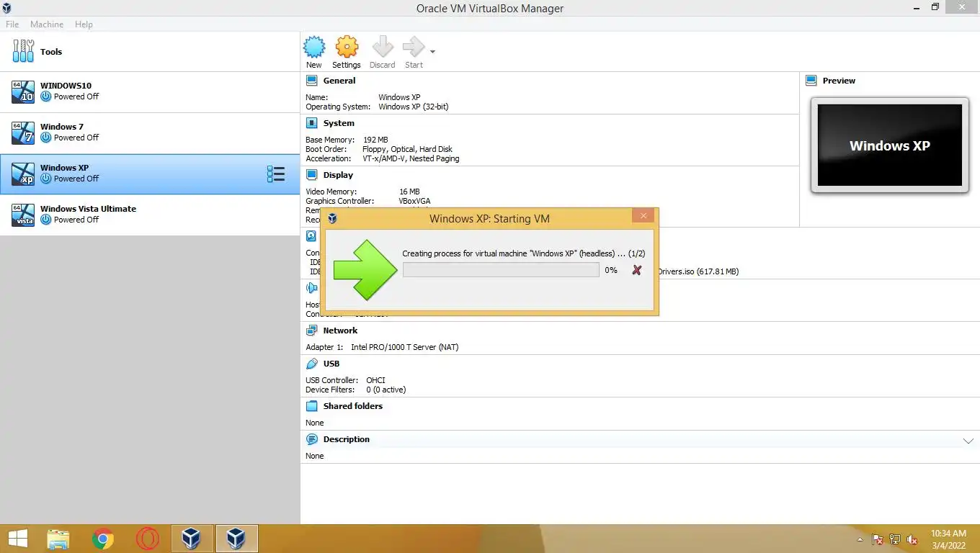Click the New virtual machine toolbar icon

314,53
